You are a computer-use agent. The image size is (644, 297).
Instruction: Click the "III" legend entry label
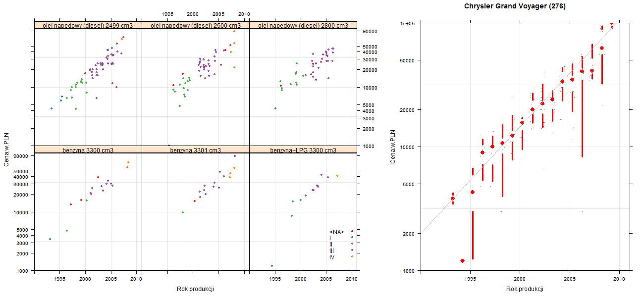pos(331,250)
